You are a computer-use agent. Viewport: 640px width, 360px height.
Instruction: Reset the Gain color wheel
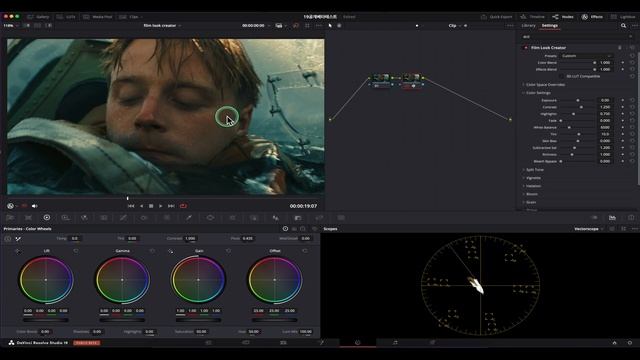(x=228, y=251)
